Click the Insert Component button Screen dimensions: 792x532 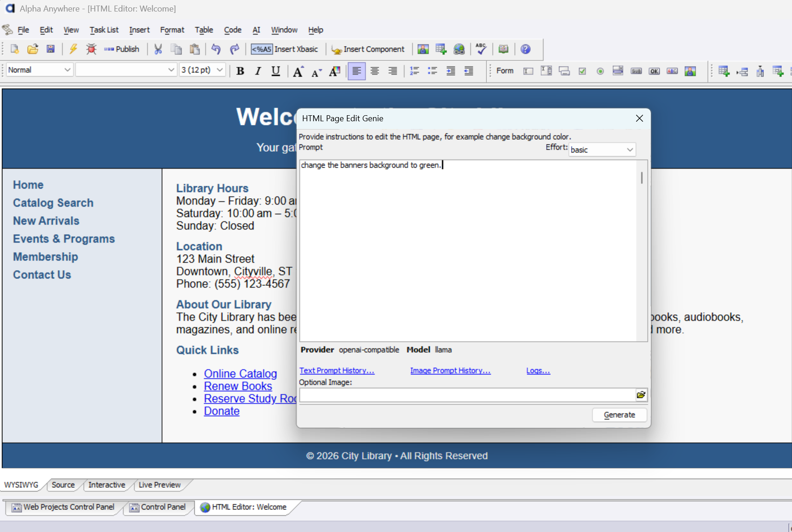(368, 49)
